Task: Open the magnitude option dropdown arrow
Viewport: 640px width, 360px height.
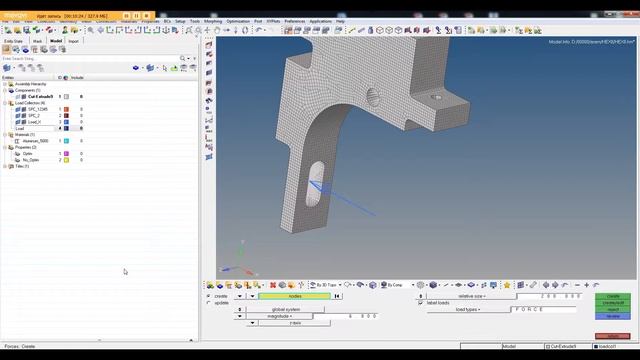Action: click(x=240, y=316)
